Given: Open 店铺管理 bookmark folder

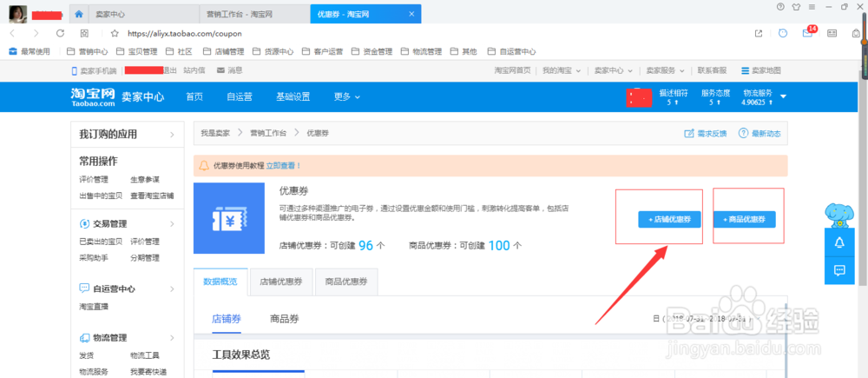Looking at the screenshot, I should point(223,51).
